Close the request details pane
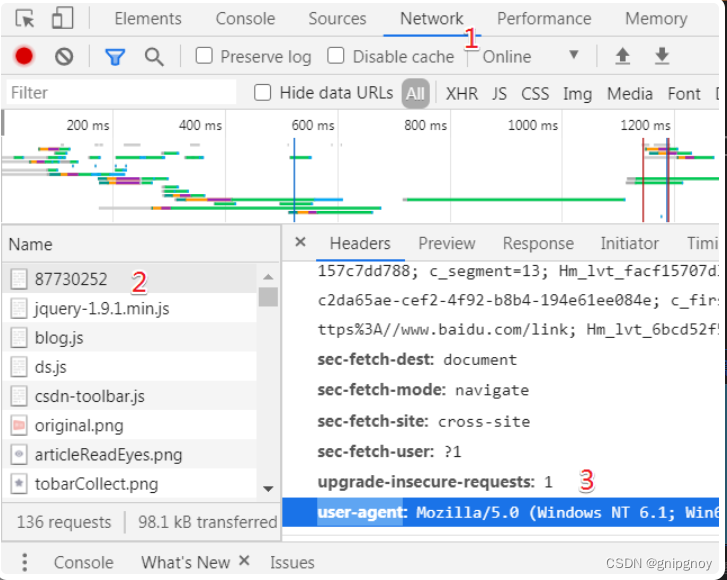Screen dimensions: 727x580 300,242
